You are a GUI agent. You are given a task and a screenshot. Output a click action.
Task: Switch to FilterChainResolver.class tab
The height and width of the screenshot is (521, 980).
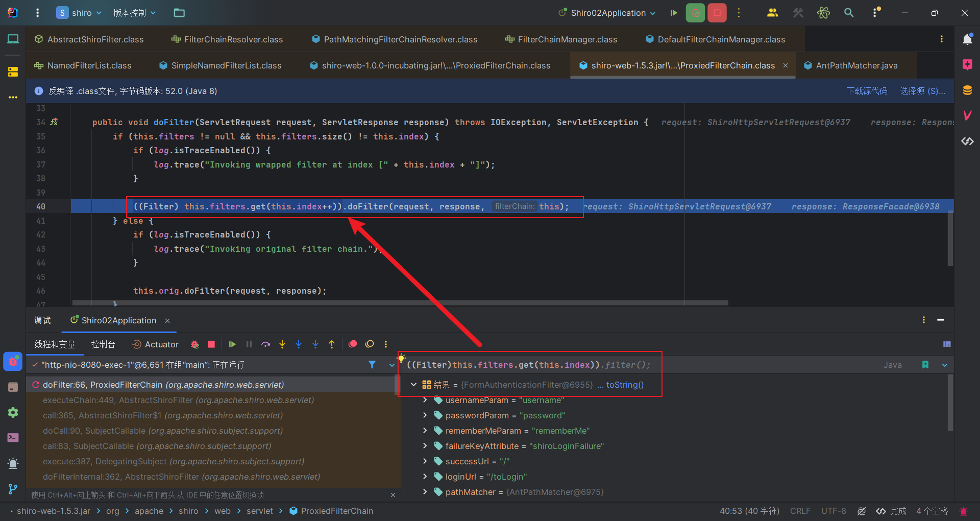(227, 39)
